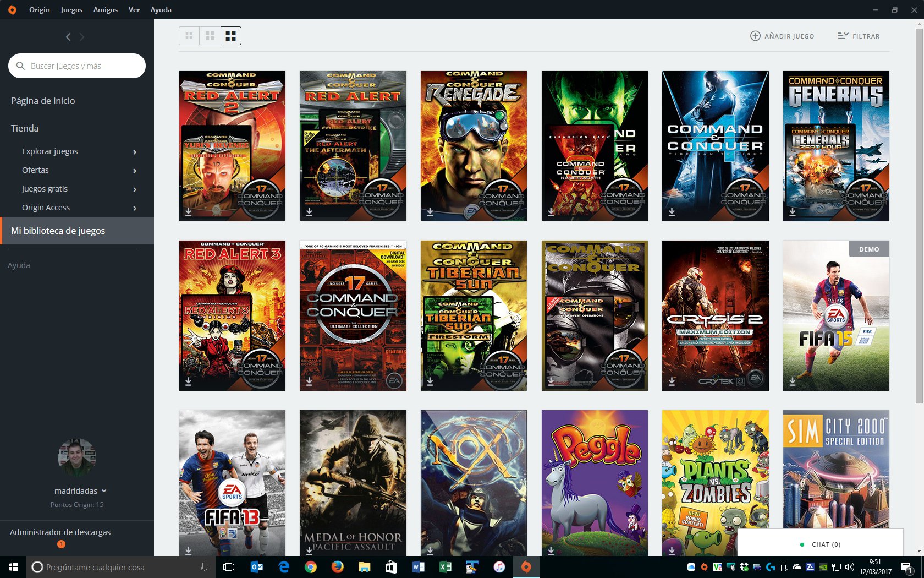The image size is (924, 578).
Task: Open Administrador de descargas
Action: pos(61,532)
